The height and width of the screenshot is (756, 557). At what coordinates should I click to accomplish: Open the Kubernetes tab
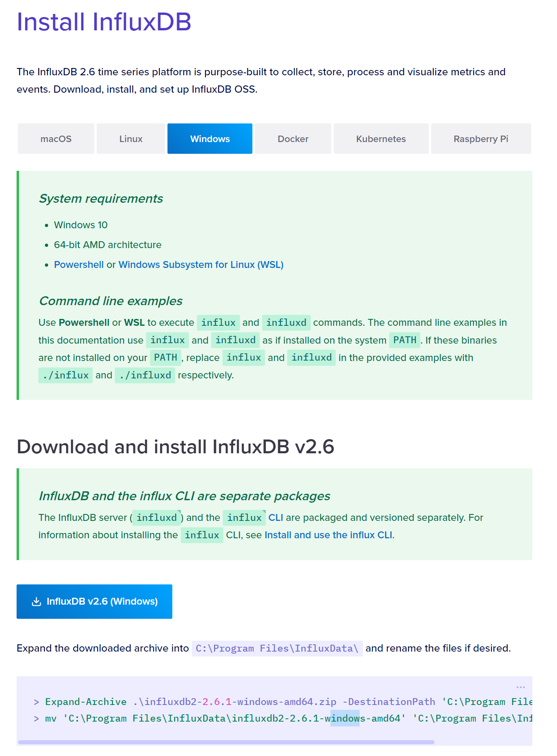click(381, 139)
